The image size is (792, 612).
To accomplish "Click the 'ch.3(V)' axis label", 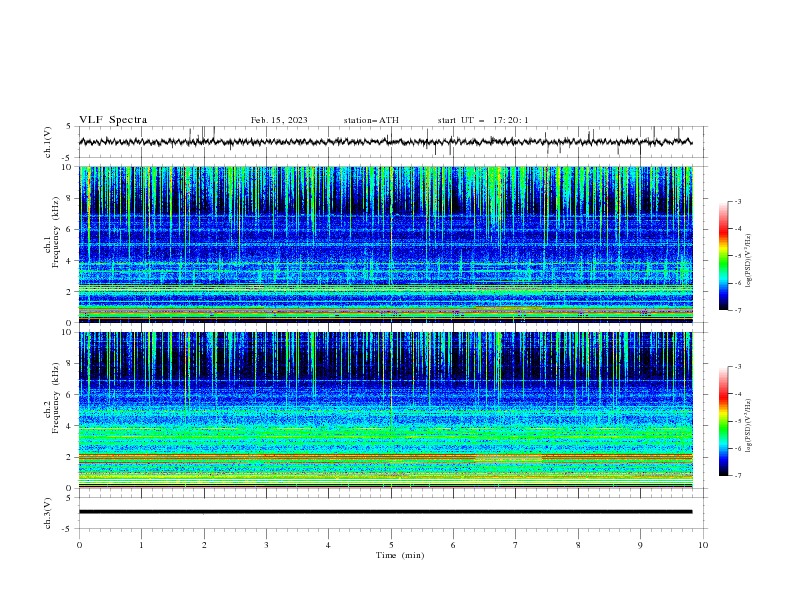I will tap(48, 513).
